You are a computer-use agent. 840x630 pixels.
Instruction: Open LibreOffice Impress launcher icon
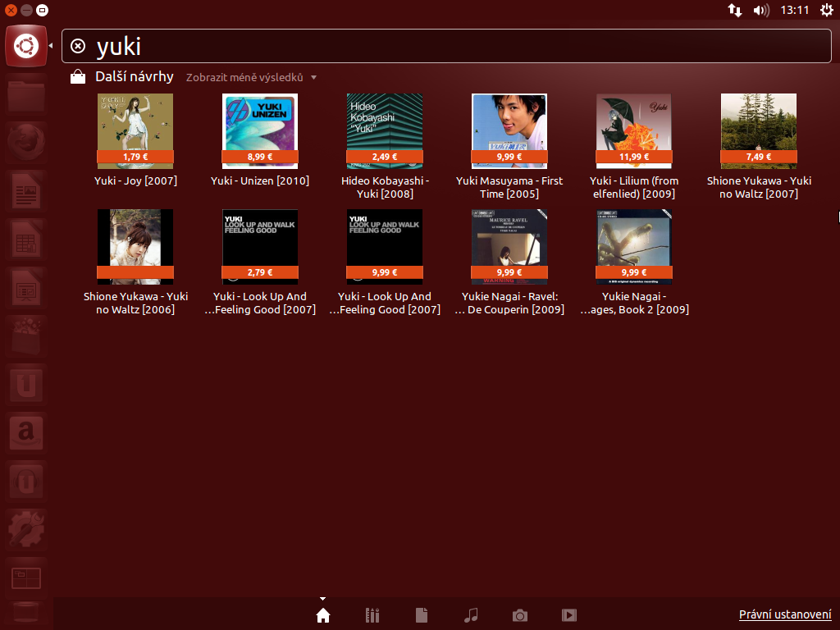[x=26, y=288]
